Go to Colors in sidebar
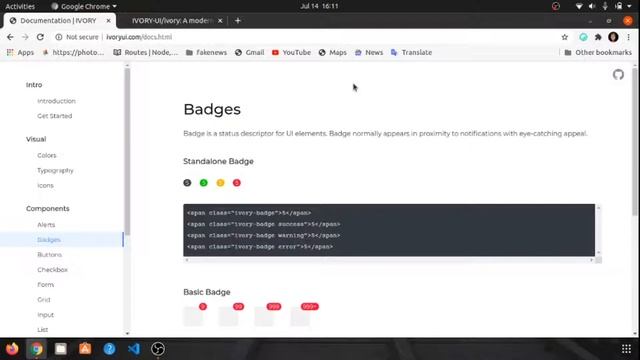 47,156
